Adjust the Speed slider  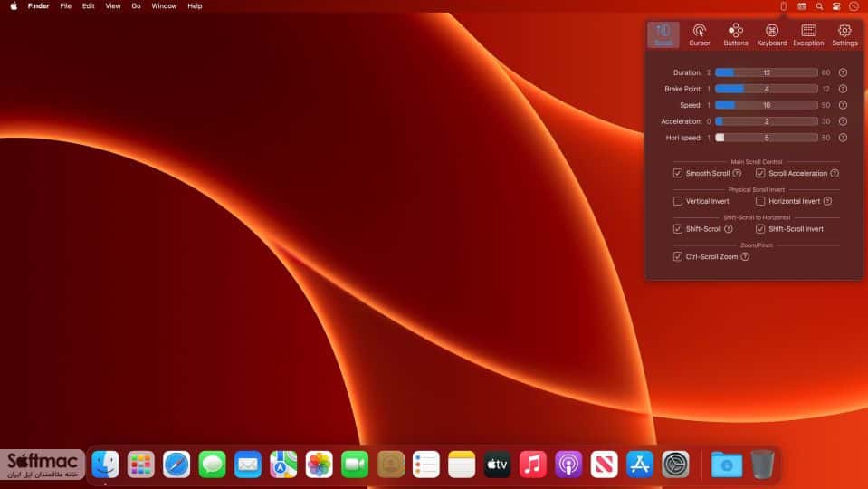click(766, 105)
